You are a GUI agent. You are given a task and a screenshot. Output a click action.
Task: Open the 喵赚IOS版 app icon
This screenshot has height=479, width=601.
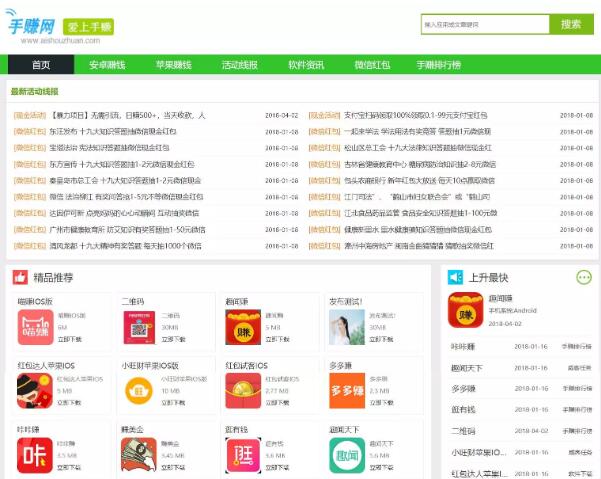tap(35, 327)
